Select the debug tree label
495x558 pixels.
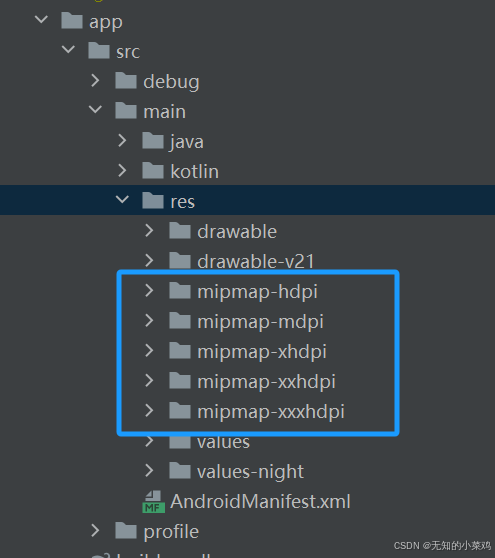(171, 83)
